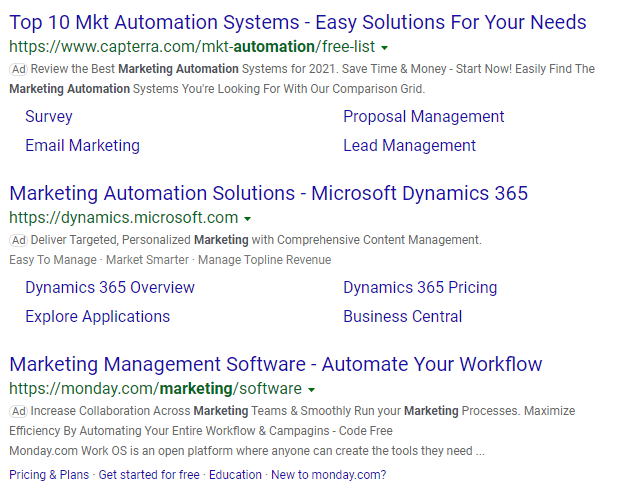Open the Pricing & Plans link

click(49, 475)
